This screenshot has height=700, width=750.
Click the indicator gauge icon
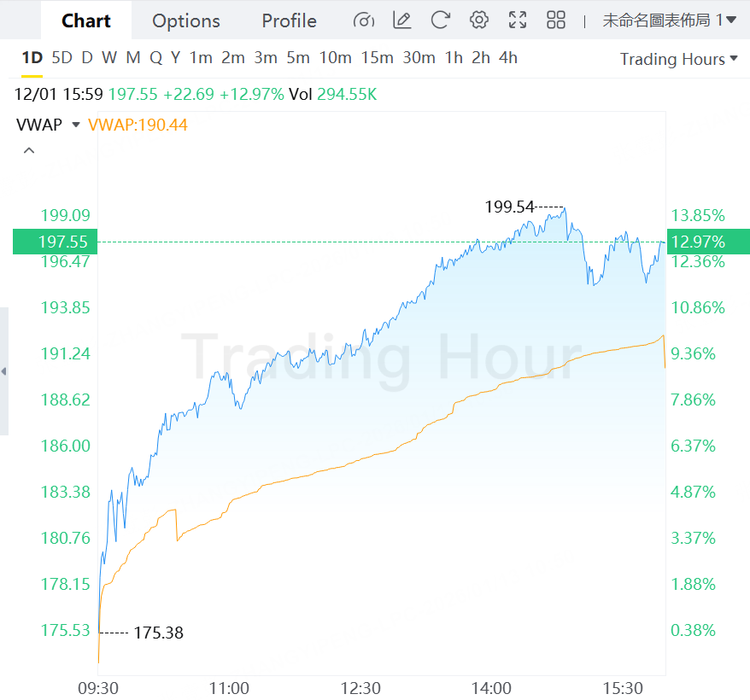[363, 20]
